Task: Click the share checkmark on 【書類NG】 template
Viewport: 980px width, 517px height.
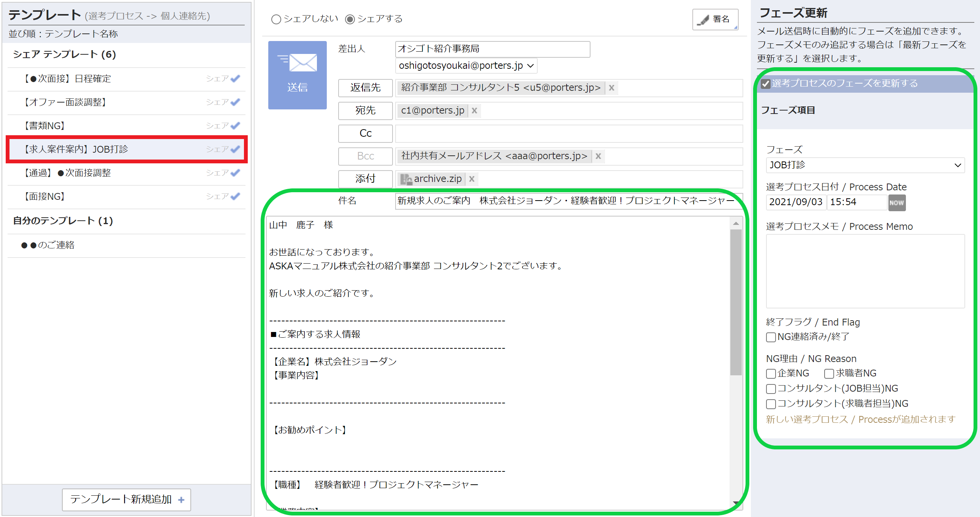Action: pyautogui.click(x=235, y=125)
